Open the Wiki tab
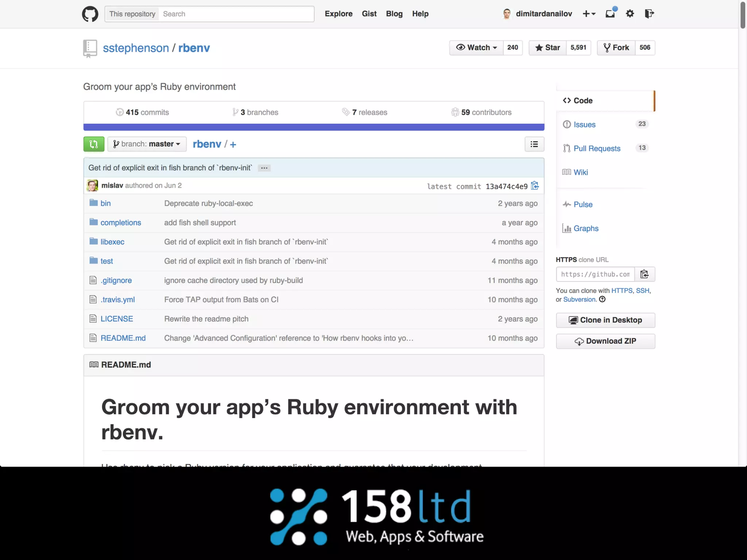This screenshot has height=560, width=747. pos(581,172)
